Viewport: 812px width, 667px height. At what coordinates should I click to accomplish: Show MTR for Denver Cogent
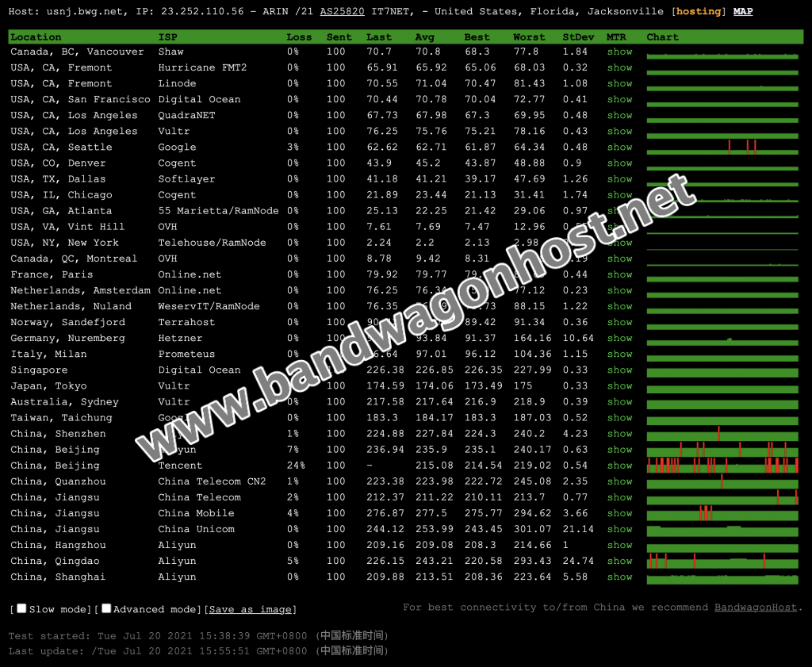(620, 163)
